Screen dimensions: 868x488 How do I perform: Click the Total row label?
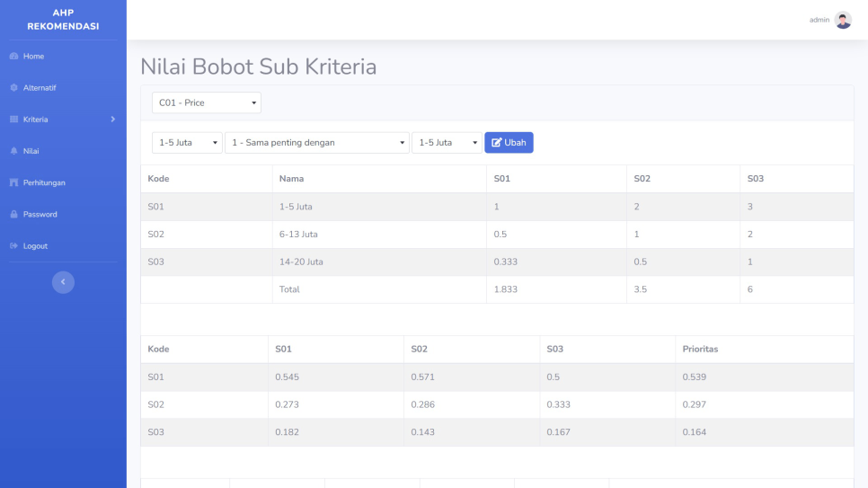click(289, 289)
